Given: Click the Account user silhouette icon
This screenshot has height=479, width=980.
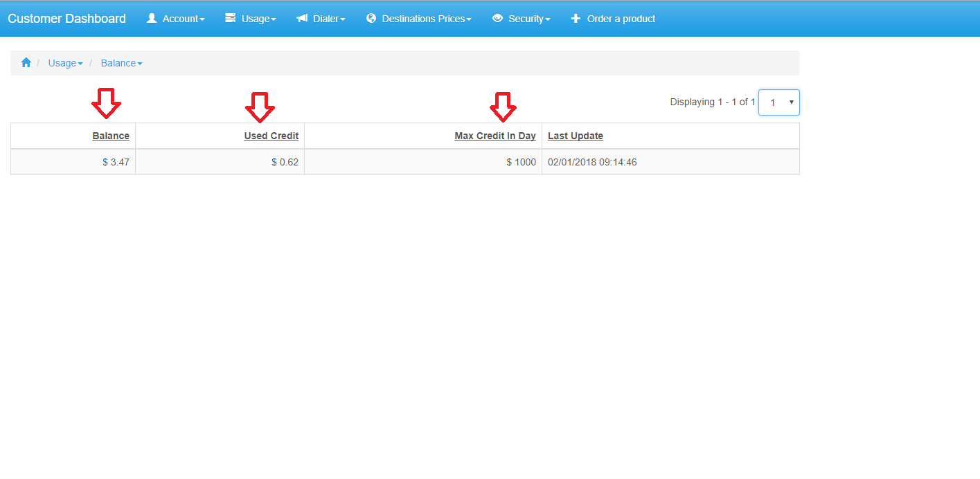Looking at the screenshot, I should [x=152, y=19].
